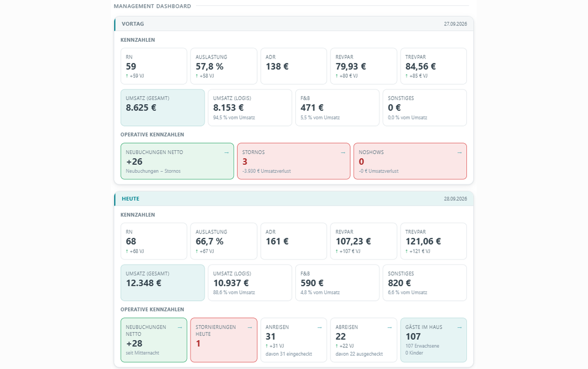
Task: Click the arrow on Gäste im Haus card
Action: [x=459, y=327]
